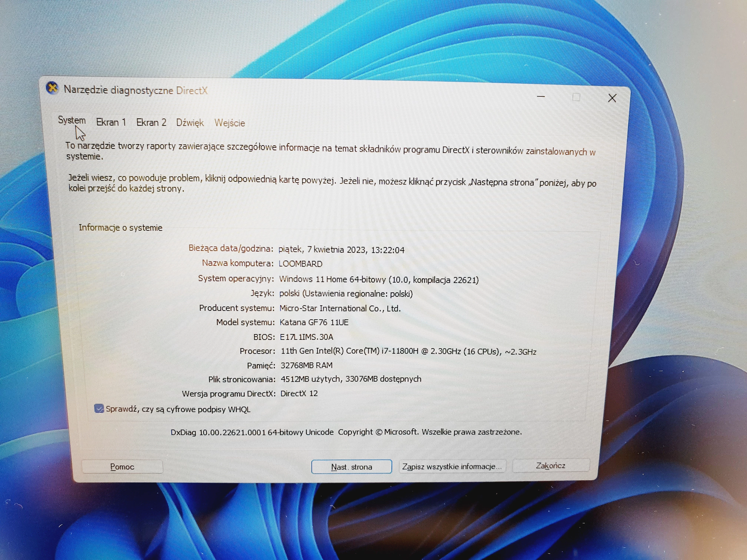
Task: Click the language value polski
Action: click(x=346, y=293)
